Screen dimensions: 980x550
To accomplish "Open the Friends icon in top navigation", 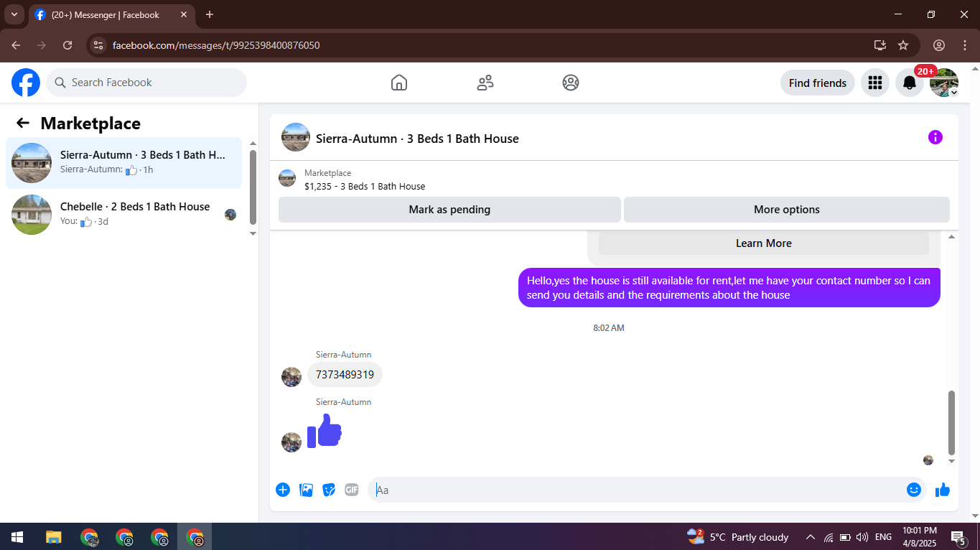I will click(x=485, y=83).
